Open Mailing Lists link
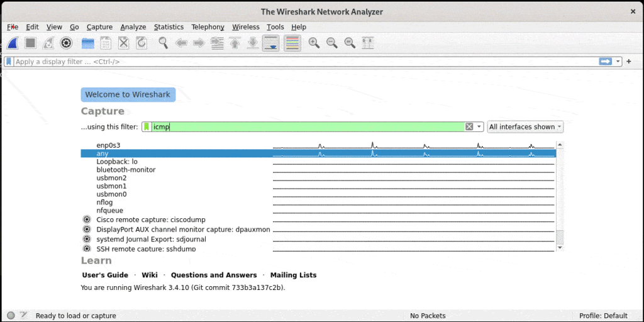Image resolution: width=644 pixels, height=322 pixels. click(x=293, y=275)
